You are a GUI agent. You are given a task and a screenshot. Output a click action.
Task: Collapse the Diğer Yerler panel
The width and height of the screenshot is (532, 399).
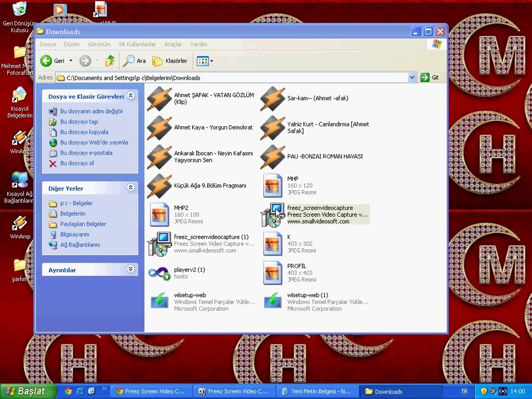(x=131, y=187)
